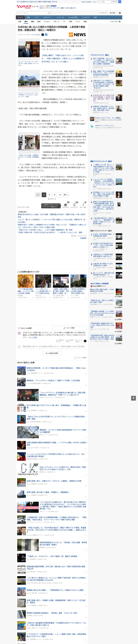Click the コメントを書く button
Screen dimensions: 138x644
tap(69, 328)
